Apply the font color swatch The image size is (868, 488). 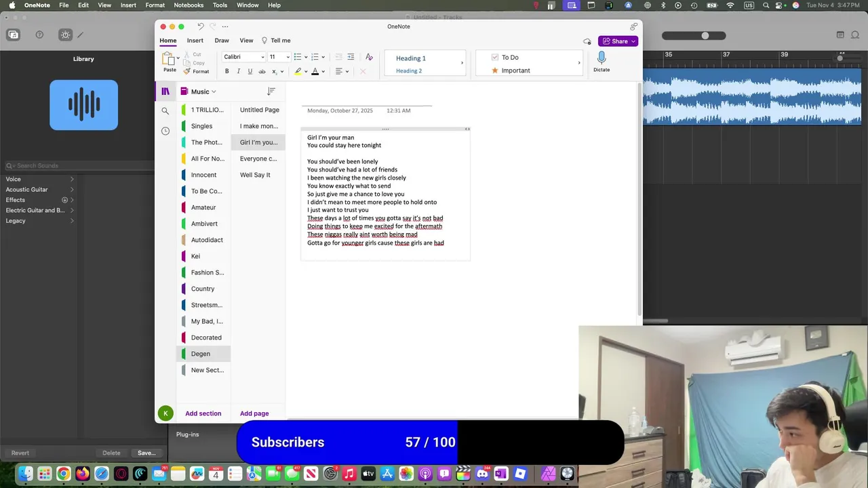click(315, 71)
